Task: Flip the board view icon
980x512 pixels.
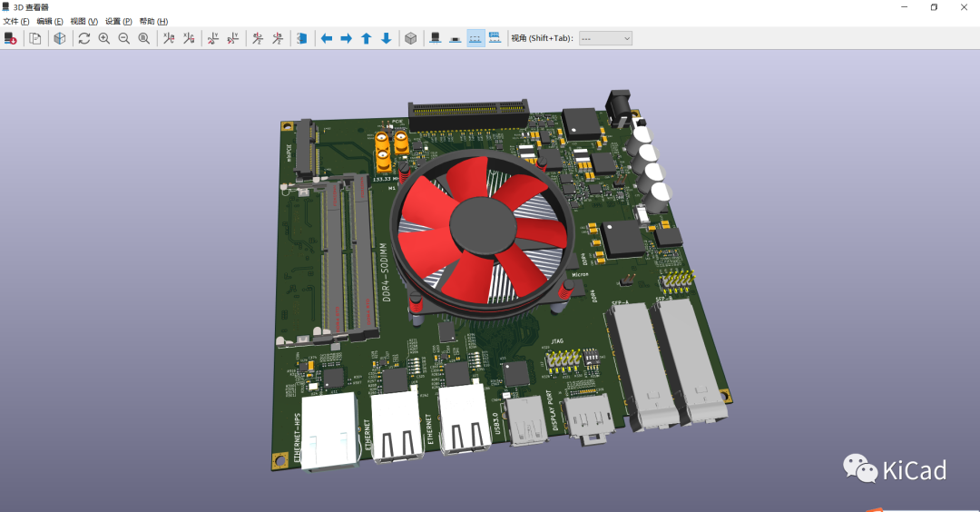Action: tap(302, 38)
